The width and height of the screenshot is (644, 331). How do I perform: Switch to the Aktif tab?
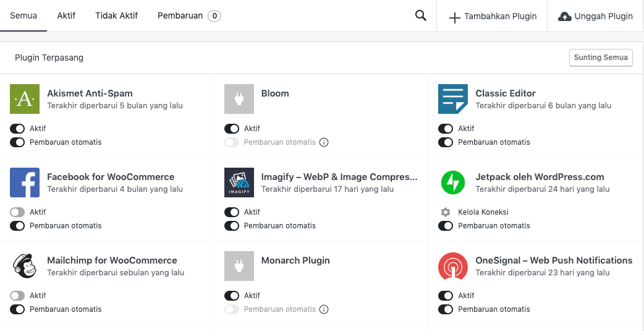(66, 15)
